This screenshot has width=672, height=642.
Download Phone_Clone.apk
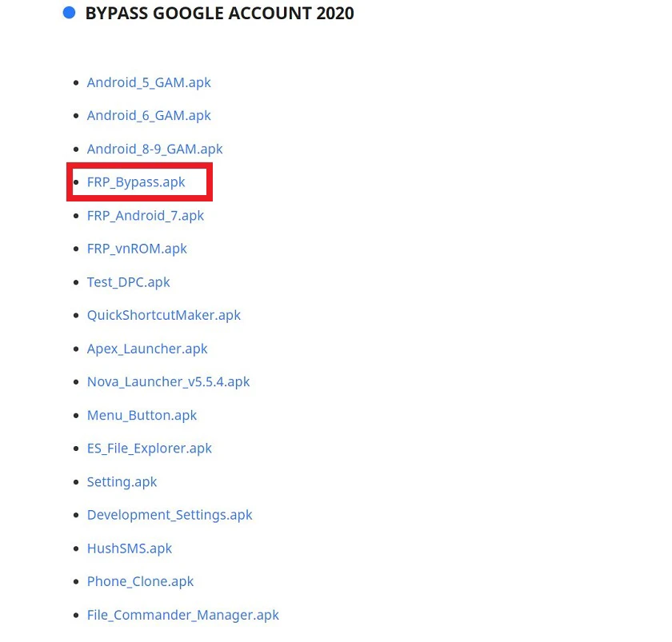(140, 581)
